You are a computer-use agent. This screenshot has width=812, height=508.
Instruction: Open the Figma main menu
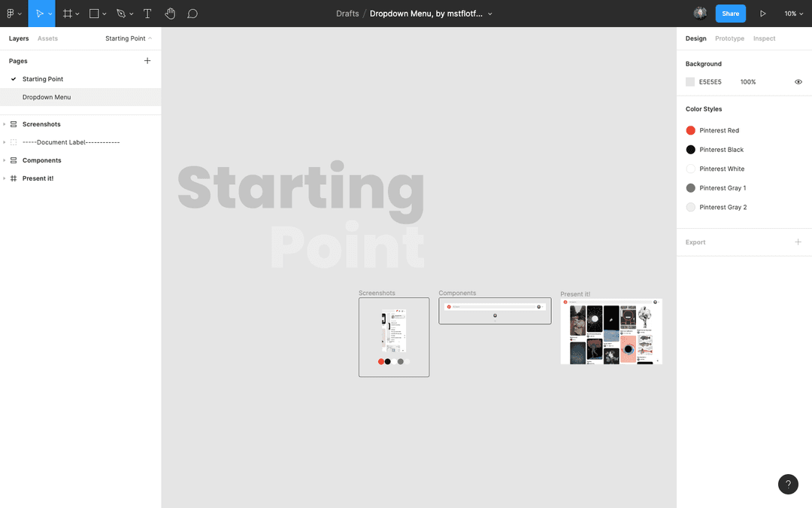click(x=11, y=13)
